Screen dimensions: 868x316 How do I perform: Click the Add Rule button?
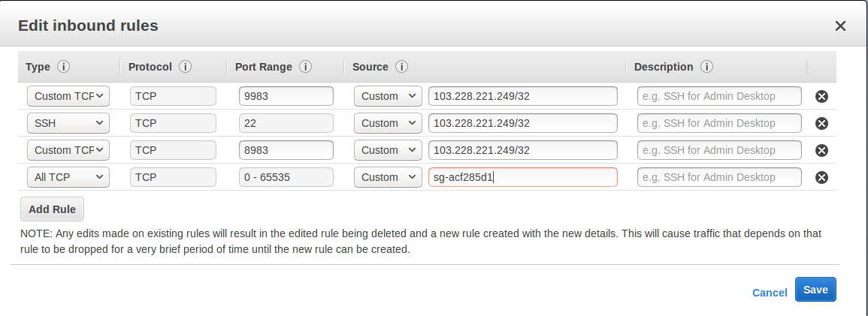click(52, 209)
